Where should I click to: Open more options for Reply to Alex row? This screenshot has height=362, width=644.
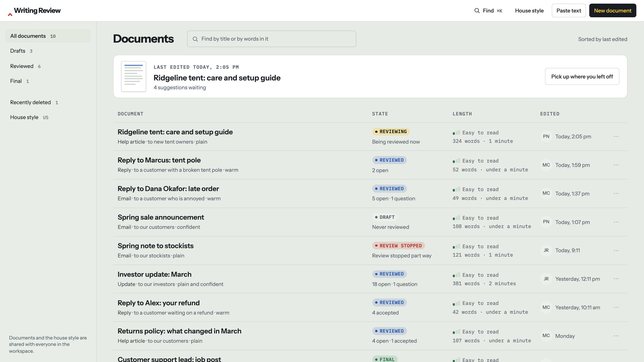coord(616,307)
